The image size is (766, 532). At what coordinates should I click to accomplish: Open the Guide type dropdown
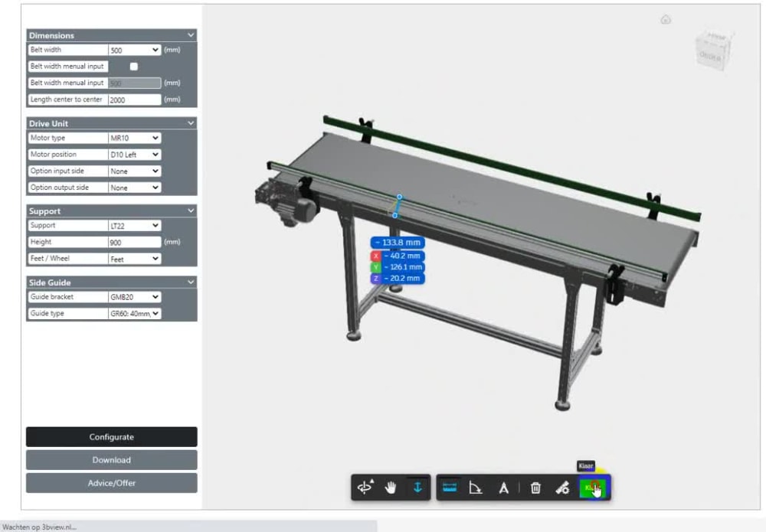click(x=134, y=314)
